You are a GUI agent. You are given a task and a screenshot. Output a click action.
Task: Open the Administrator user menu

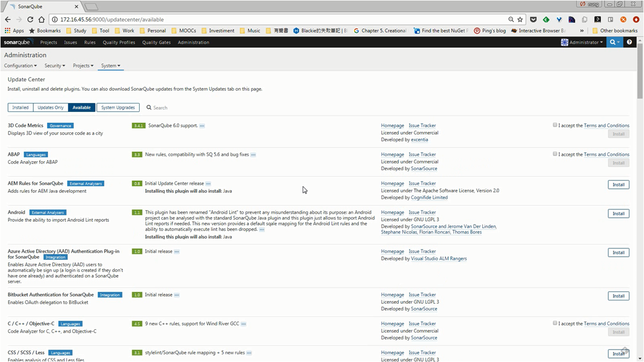pos(582,42)
